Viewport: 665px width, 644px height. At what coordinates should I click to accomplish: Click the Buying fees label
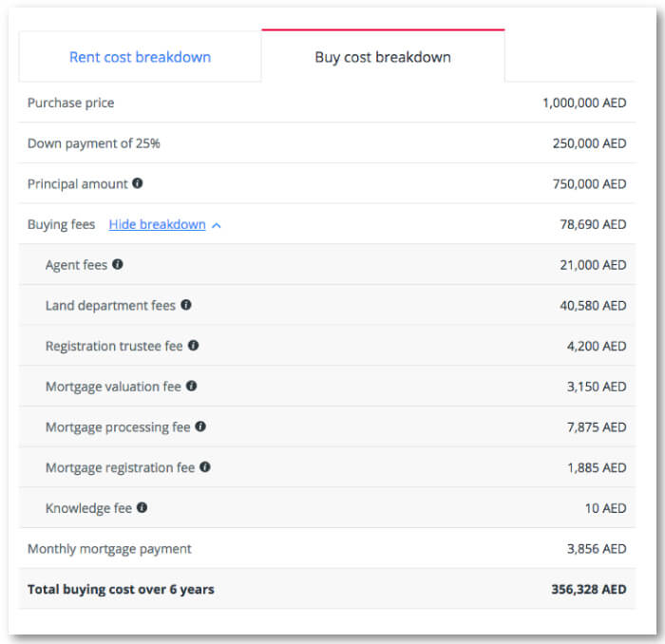click(61, 224)
